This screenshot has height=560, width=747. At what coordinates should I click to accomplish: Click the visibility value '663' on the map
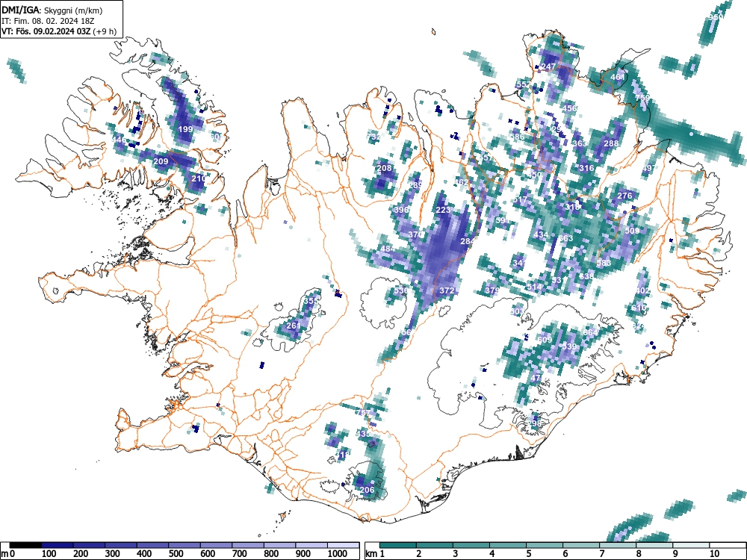click(566, 238)
